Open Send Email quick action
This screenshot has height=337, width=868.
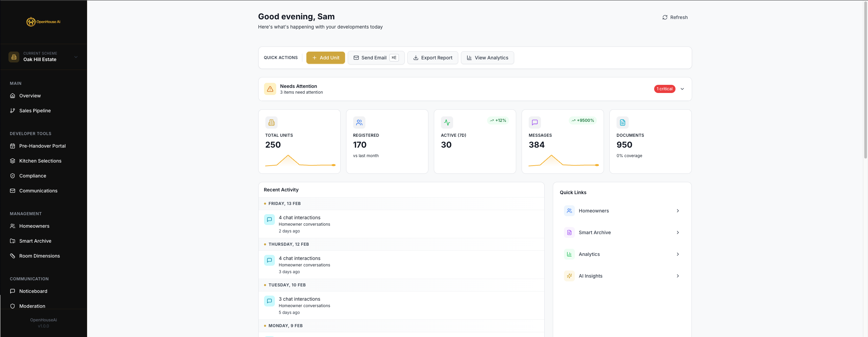tap(376, 58)
